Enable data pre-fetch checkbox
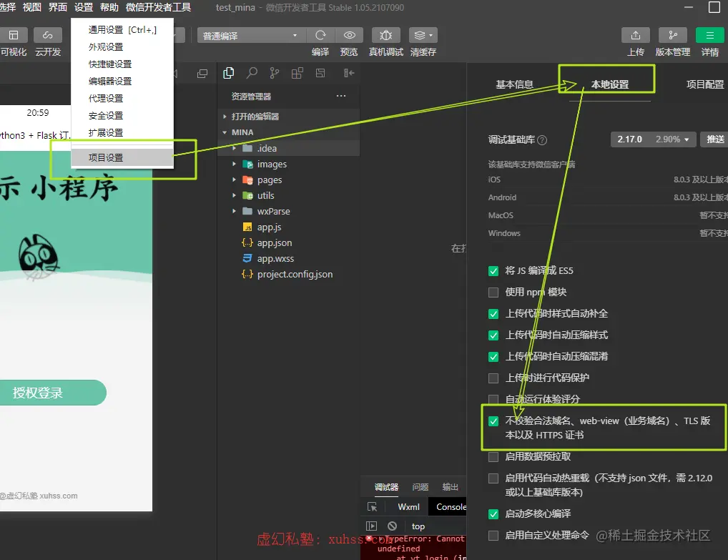The height and width of the screenshot is (560, 728). pyautogui.click(x=493, y=457)
